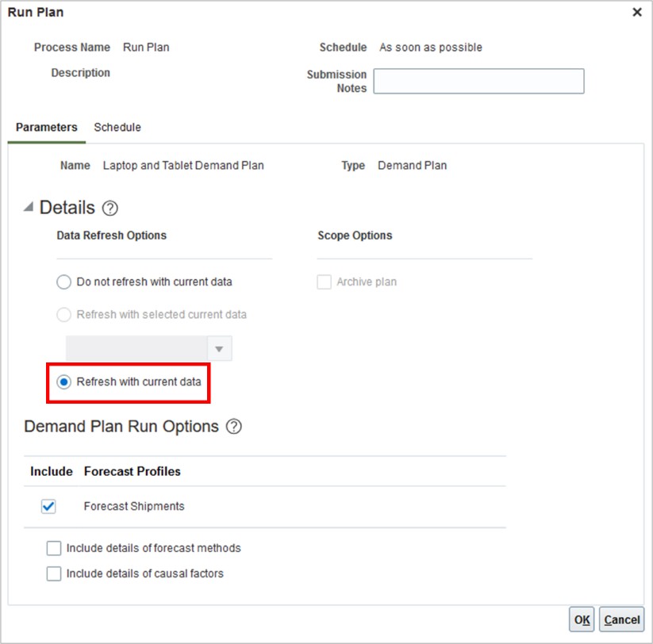Open the Parameters tab
This screenshot has width=653, height=644.
point(45,127)
